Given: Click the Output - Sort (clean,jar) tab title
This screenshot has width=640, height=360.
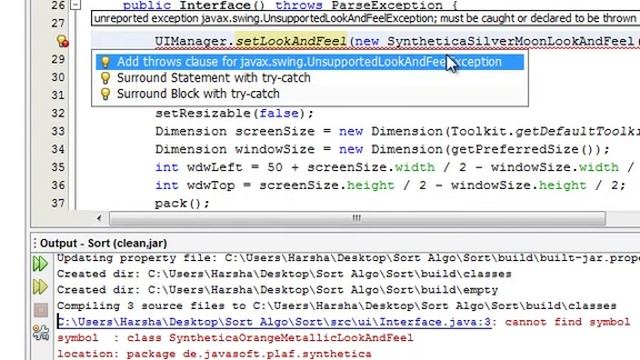Looking at the screenshot, I should tap(103, 243).
